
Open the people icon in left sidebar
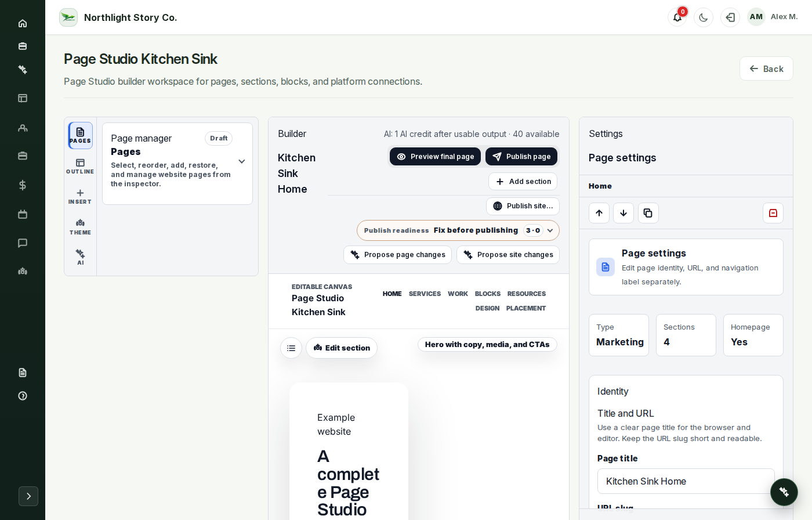point(23,128)
